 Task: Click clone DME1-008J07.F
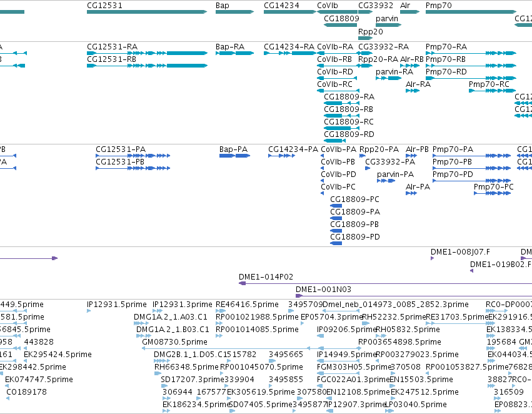click(460, 252)
